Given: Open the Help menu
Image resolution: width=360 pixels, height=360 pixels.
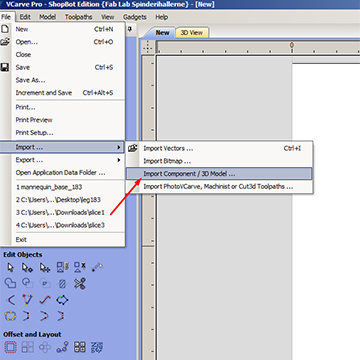Looking at the screenshot, I should [x=162, y=17].
